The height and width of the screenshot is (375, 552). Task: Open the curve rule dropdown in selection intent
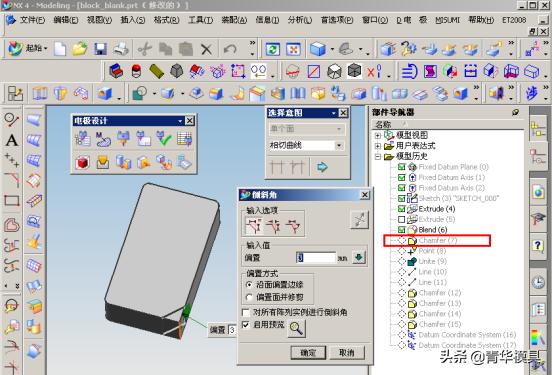click(339, 145)
